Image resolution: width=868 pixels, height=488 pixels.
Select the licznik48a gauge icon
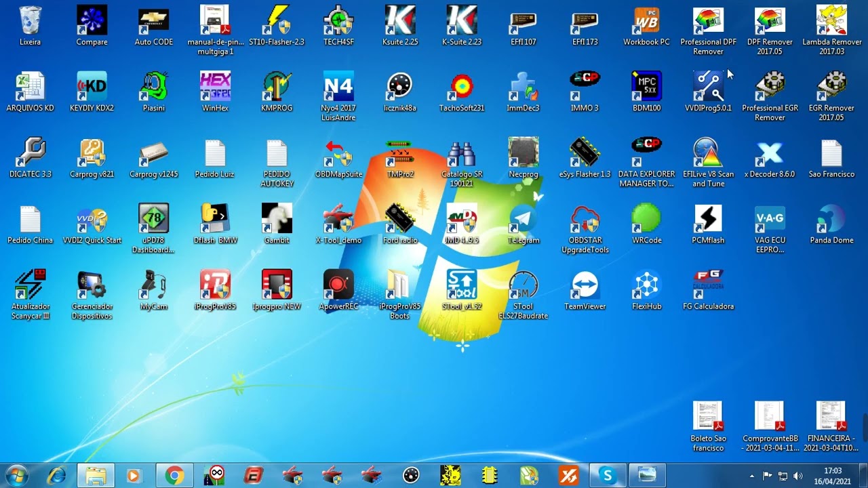pos(400,86)
